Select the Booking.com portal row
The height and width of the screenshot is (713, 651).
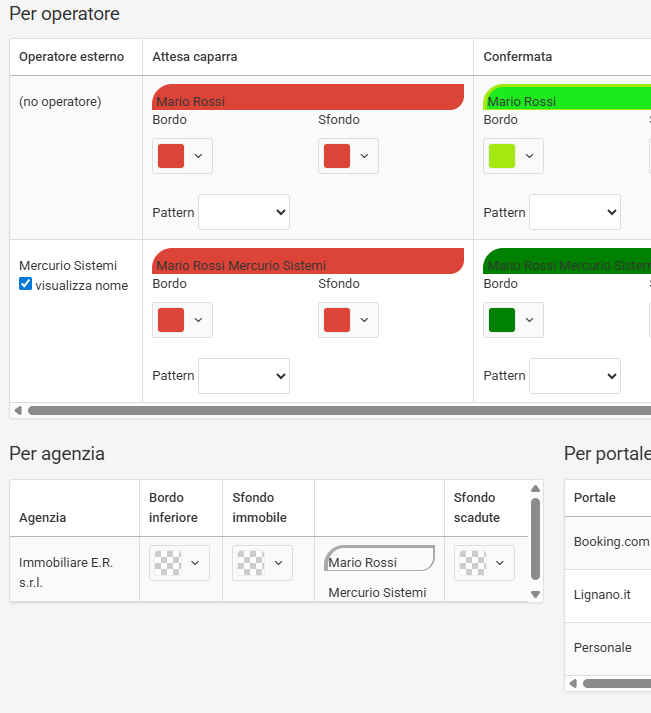[x=611, y=542]
